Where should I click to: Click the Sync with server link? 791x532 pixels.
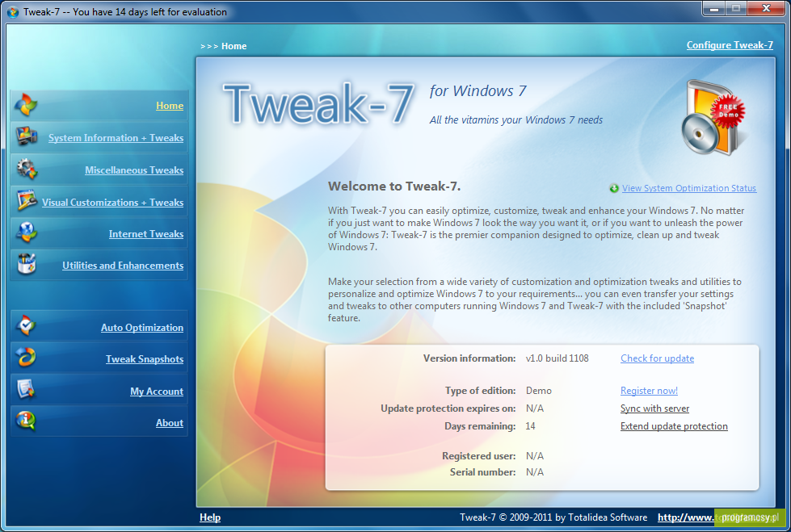[654, 408]
